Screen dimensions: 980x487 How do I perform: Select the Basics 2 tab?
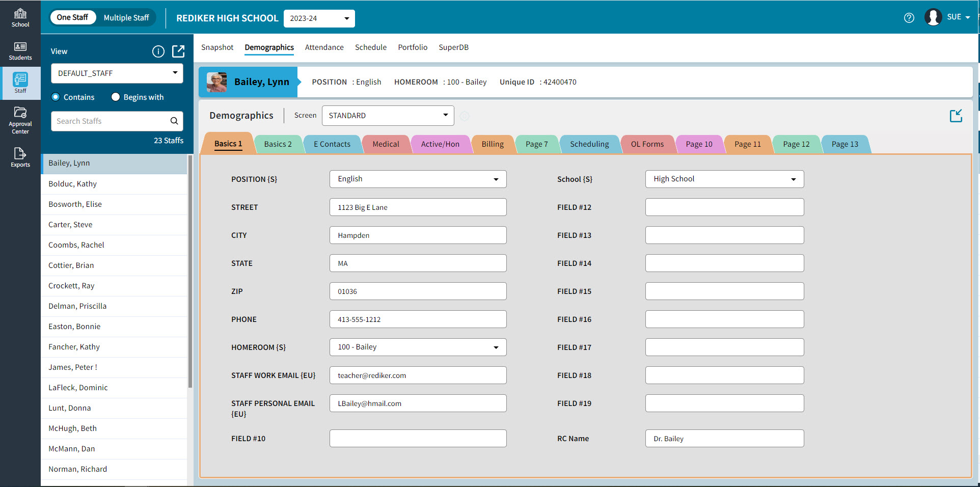(x=278, y=144)
